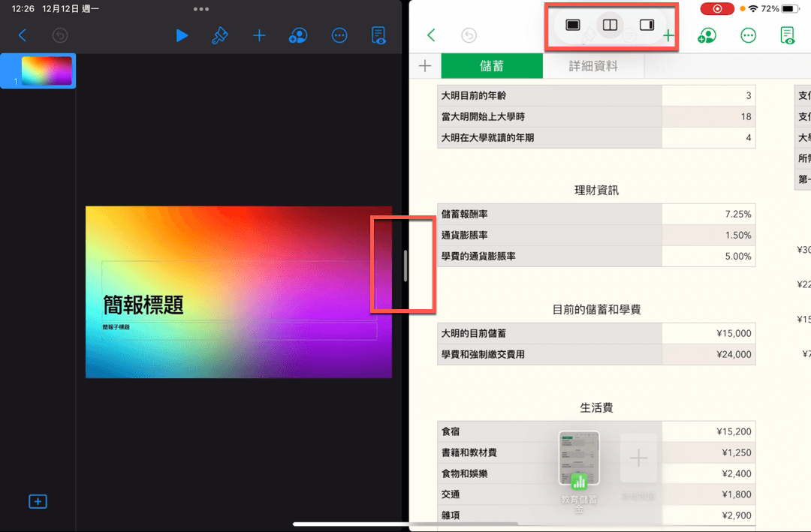Open Keynote collaboration icon

[x=298, y=35]
